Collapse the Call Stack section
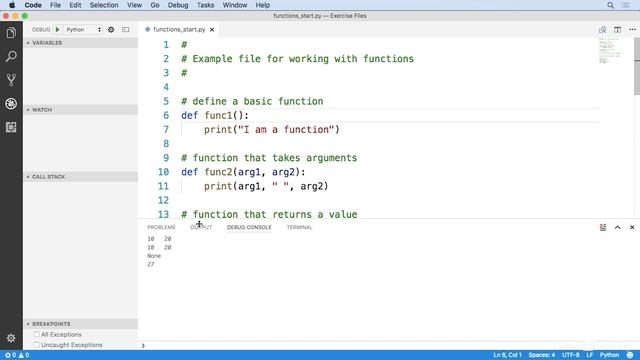This screenshot has width=640, height=360. pos(80,177)
